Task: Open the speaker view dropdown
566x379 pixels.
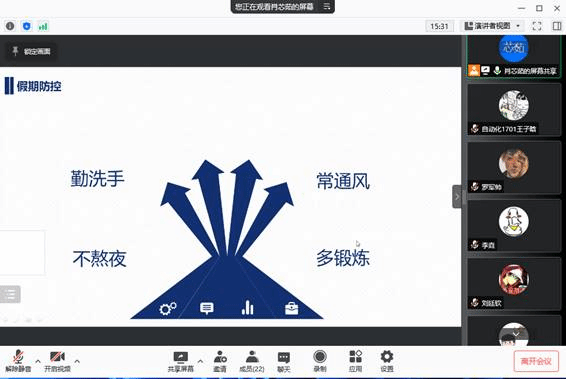Action: (x=492, y=26)
